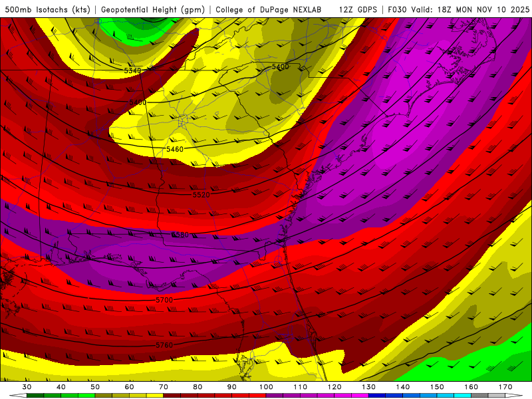
Task: Click the legend value 130
Action: [368, 387]
